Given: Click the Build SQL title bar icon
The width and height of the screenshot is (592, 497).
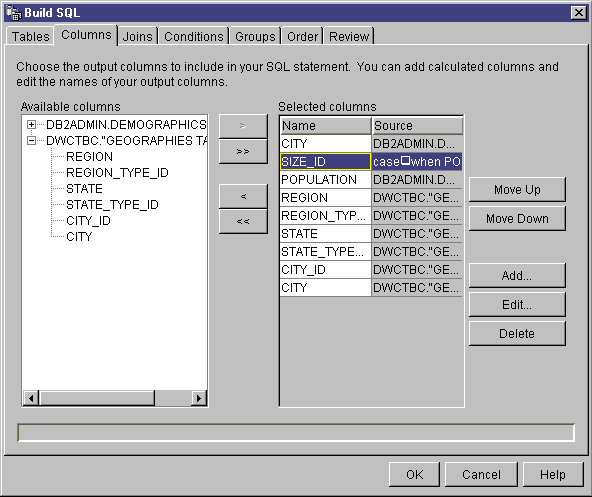Looking at the screenshot, I should (14, 12).
